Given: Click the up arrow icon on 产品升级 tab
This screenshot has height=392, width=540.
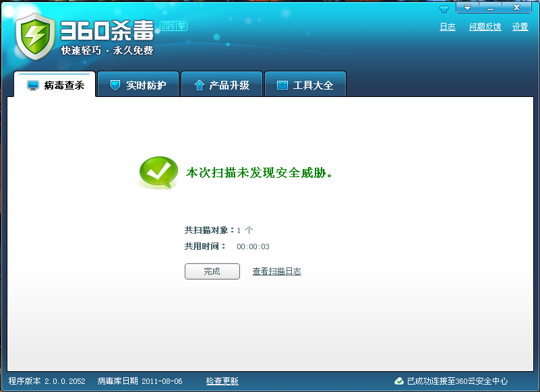Looking at the screenshot, I should pos(199,85).
